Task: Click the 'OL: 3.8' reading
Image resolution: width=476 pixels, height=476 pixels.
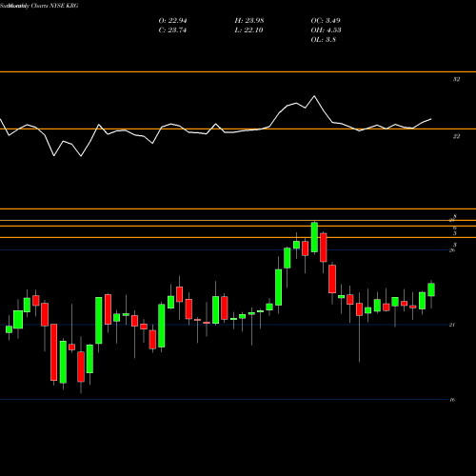Action: tap(324, 40)
